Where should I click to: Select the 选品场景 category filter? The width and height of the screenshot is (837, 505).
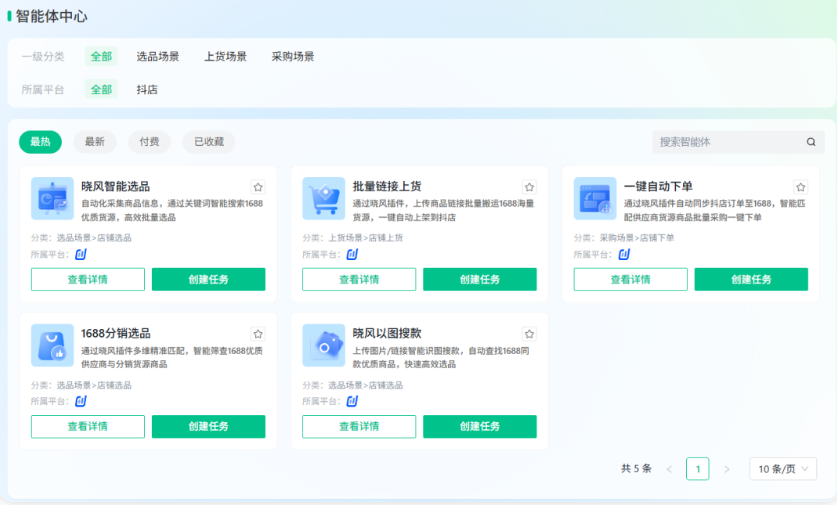[x=158, y=57]
